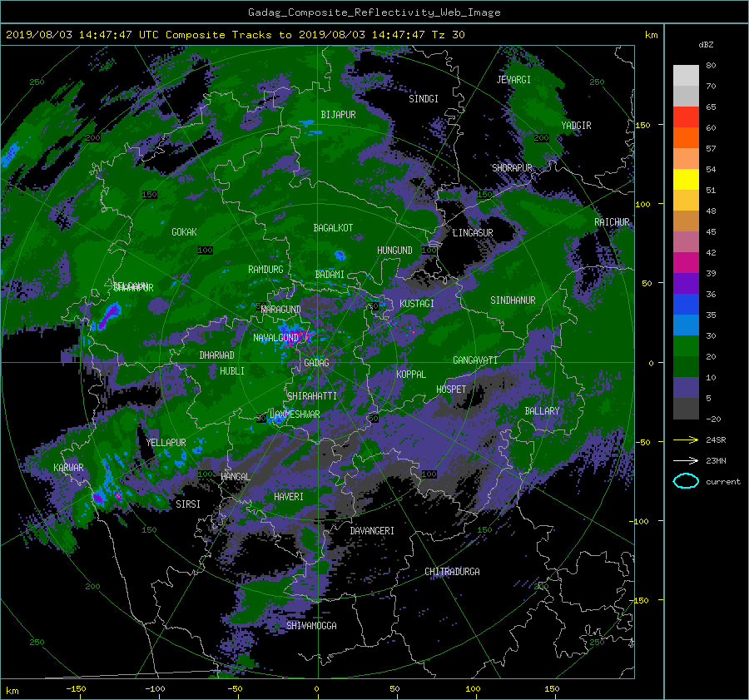Select the DHARWAD city label
Viewport: 749px width, 700px height.
(x=216, y=355)
